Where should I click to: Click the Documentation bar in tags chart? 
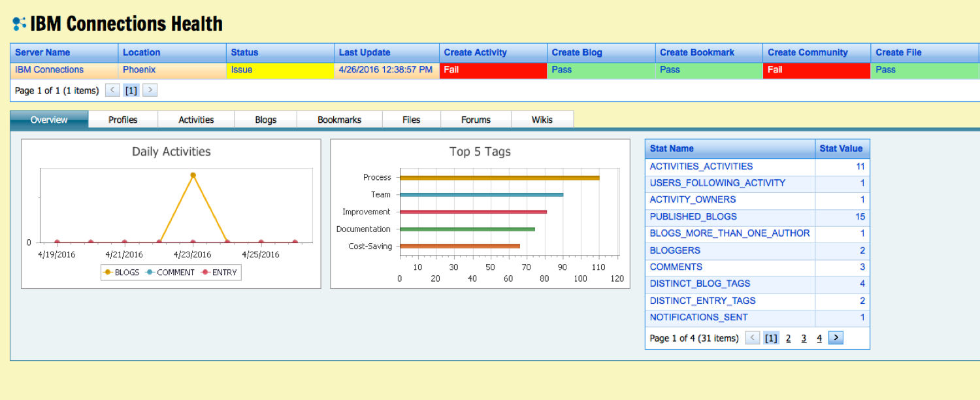click(x=467, y=229)
